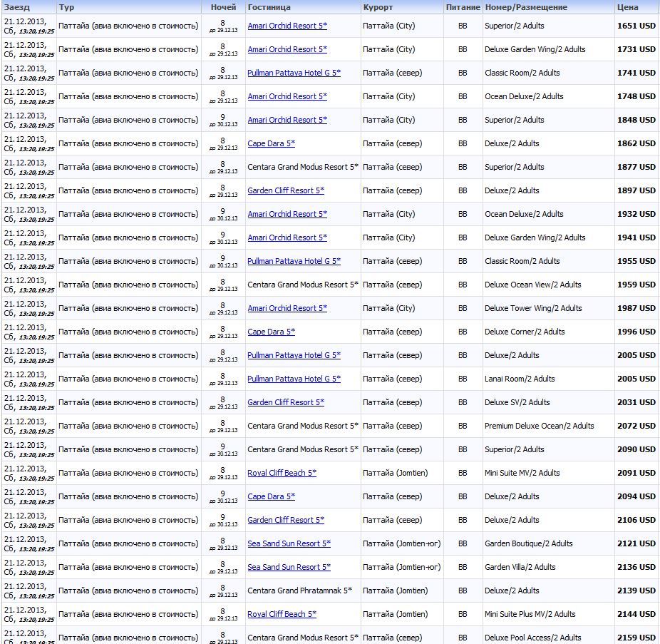660x644 pixels.
Task: Open Amari Orchid Resort link for Deluxe Tower Wing
Action: tap(287, 308)
